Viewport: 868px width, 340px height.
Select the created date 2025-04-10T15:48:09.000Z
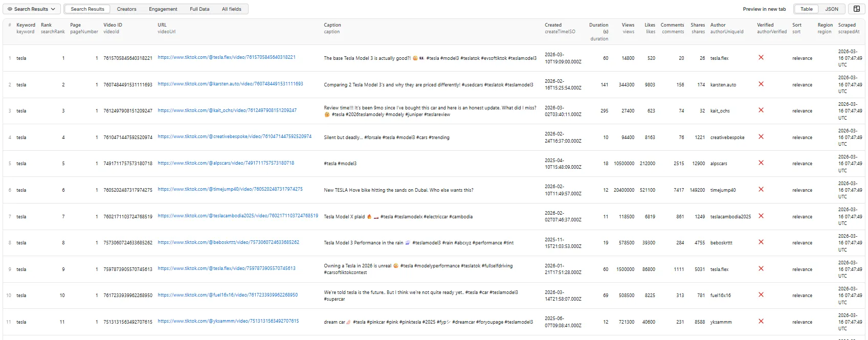coord(563,164)
